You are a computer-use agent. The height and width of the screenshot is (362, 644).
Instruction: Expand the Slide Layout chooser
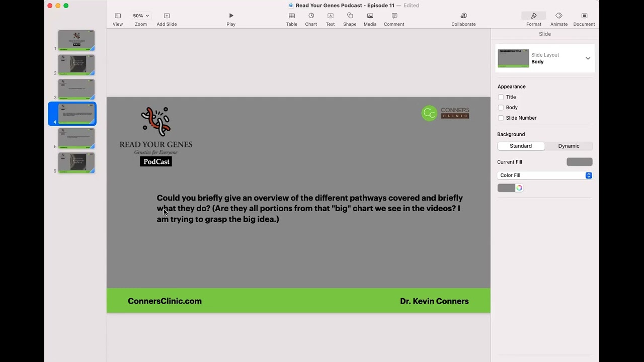[x=588, y=58]
